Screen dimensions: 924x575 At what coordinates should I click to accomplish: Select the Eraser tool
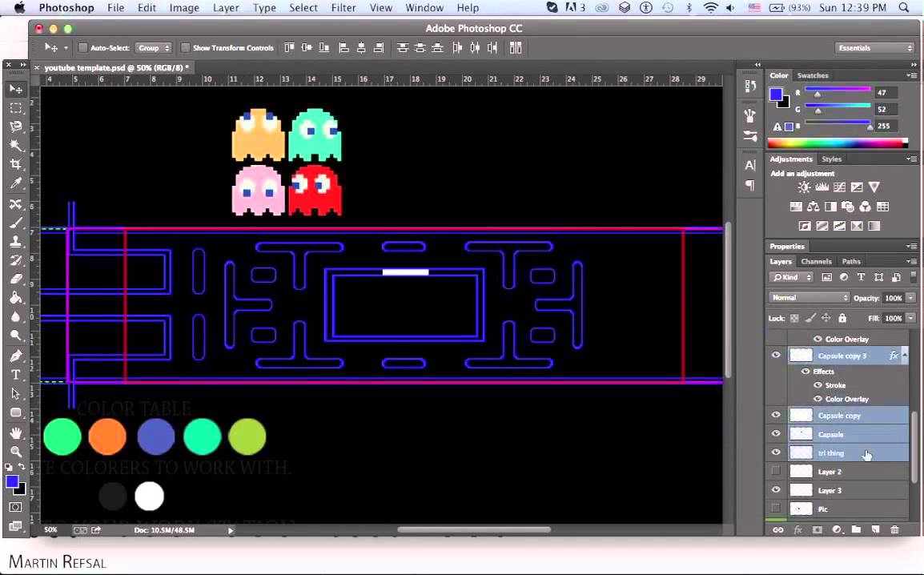click(16, 279)
